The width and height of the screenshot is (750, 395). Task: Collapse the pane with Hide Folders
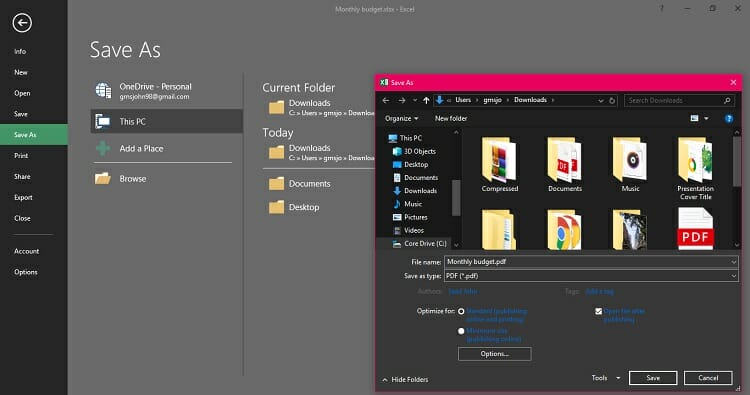coord(405,379)
